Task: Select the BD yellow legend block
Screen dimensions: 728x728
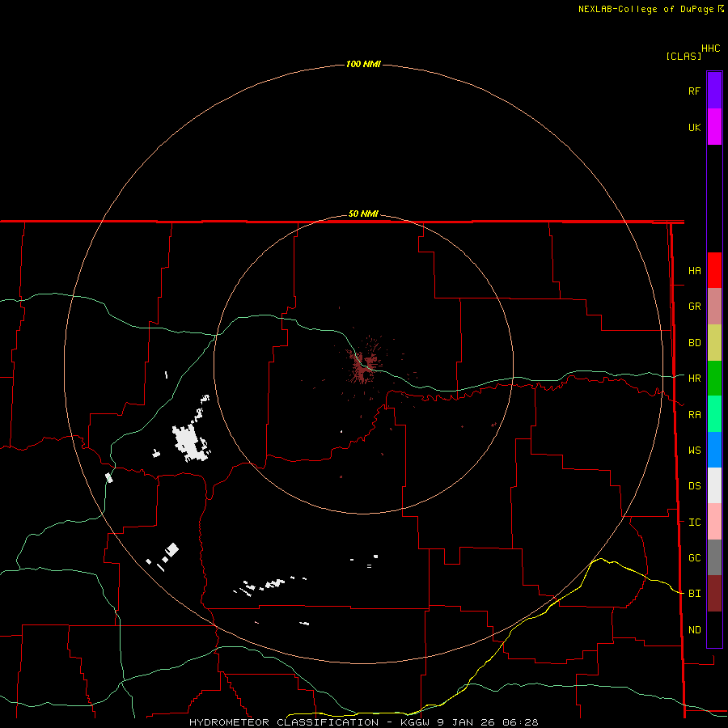Action: 714,342
